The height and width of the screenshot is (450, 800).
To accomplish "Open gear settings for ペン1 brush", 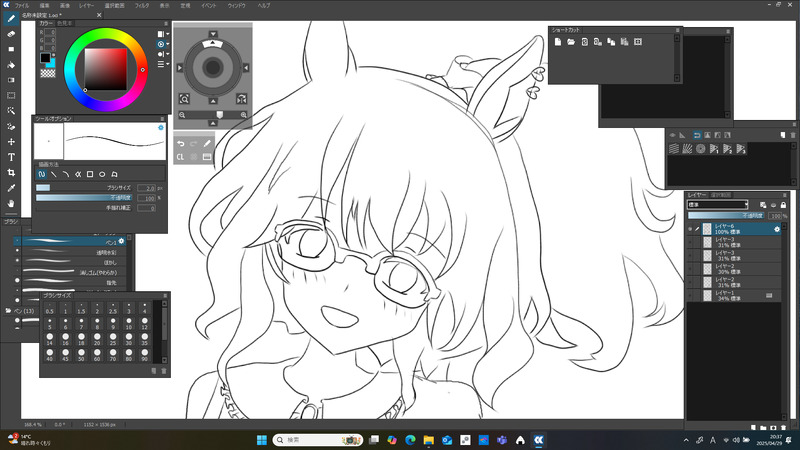I will pos(121,241).
